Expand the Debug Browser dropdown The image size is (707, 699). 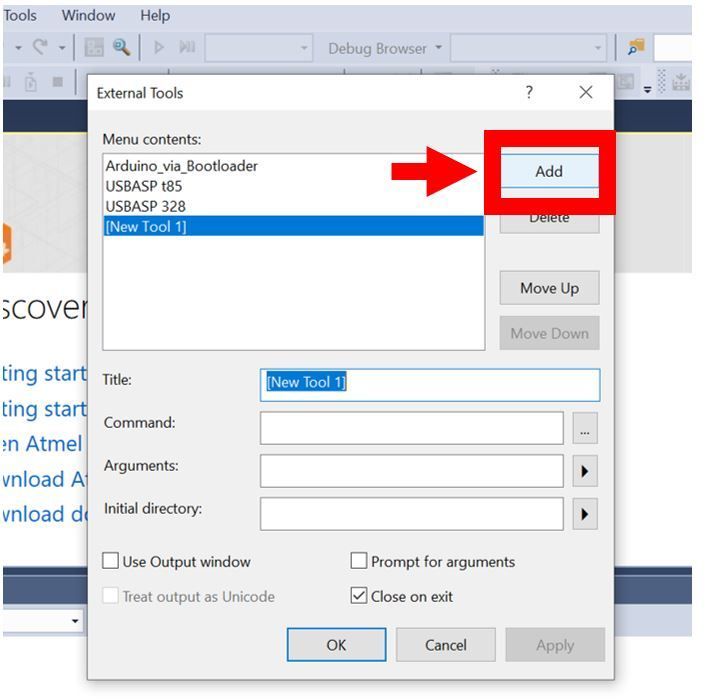point(438,47)
